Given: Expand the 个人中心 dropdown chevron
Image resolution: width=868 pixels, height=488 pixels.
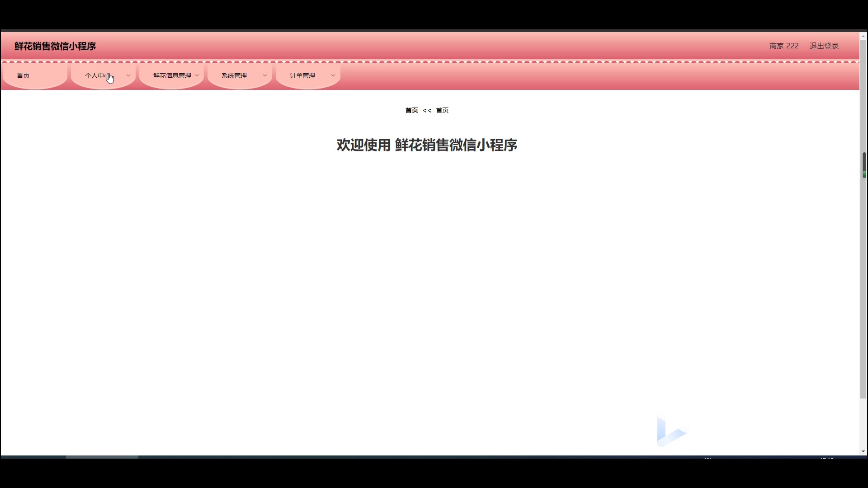Looking at the screenshot, I should [x=128, y=75].
